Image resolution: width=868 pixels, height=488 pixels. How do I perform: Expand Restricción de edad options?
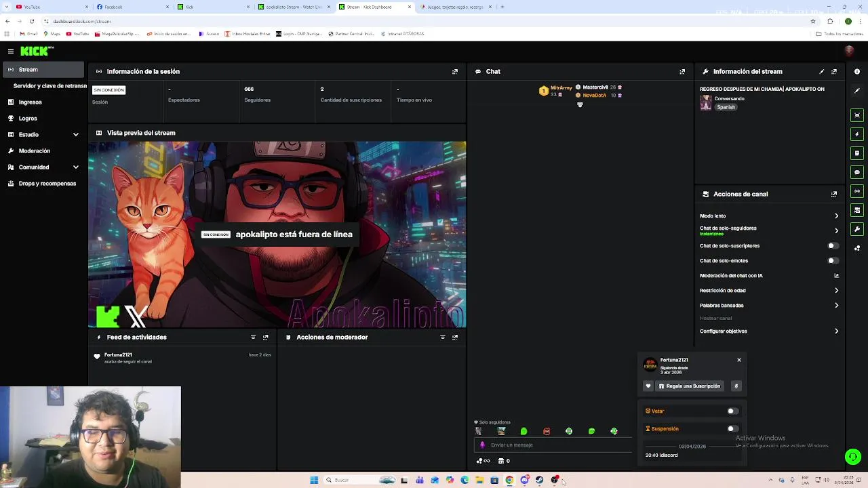tap(836, 291)
